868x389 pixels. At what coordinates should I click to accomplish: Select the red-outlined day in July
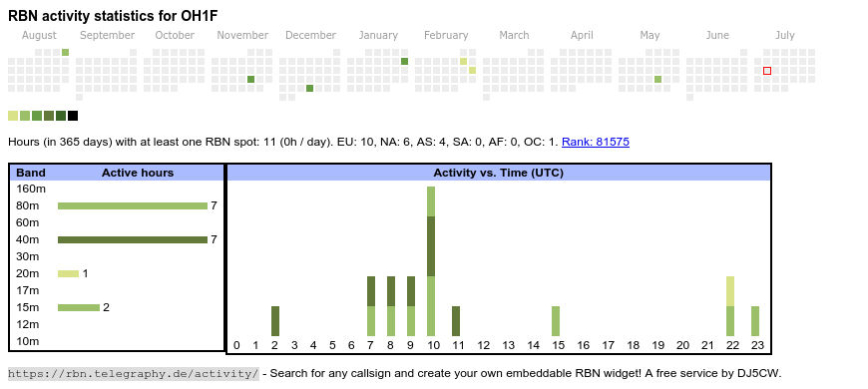[x=766, y=71]
